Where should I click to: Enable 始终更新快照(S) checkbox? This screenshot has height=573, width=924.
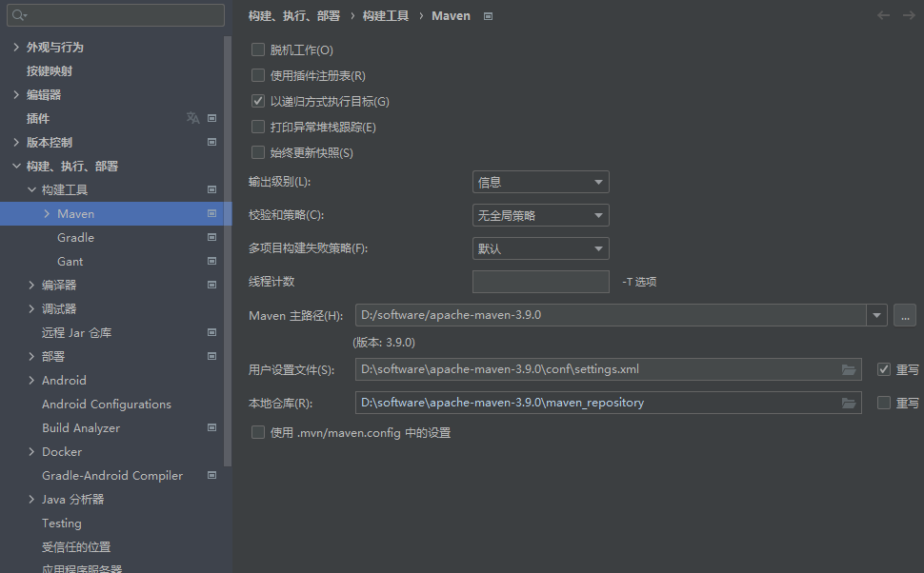258,152
